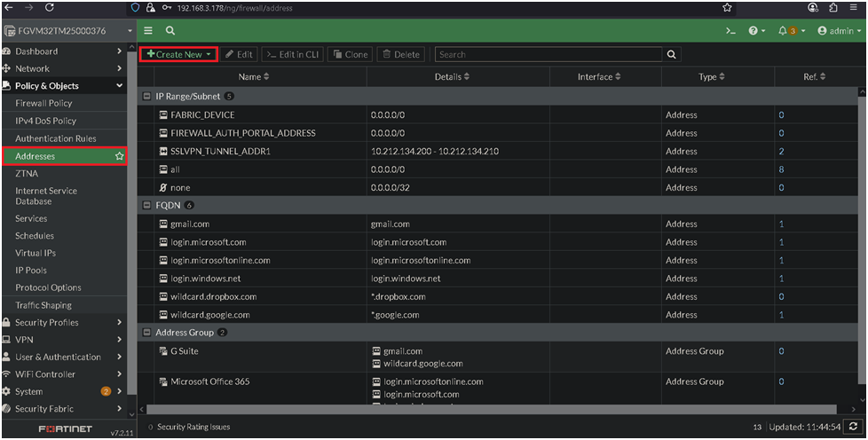The height and width of the screenshot is (440, 868).
Task: Expand the System menu
Action: coord(63,391)
